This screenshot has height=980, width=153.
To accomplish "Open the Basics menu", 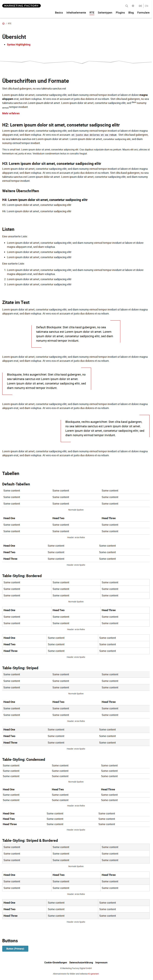I will (59, 12).
